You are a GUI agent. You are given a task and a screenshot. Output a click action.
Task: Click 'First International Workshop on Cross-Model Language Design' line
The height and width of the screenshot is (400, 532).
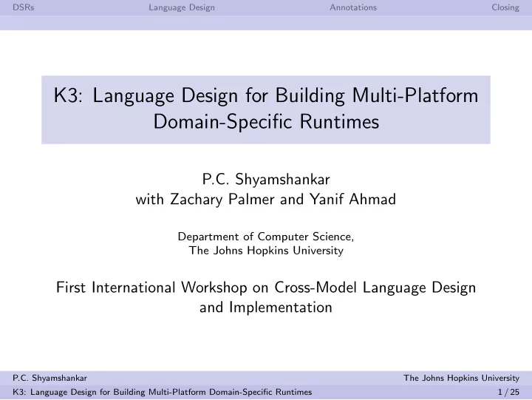tap(266, 288)
